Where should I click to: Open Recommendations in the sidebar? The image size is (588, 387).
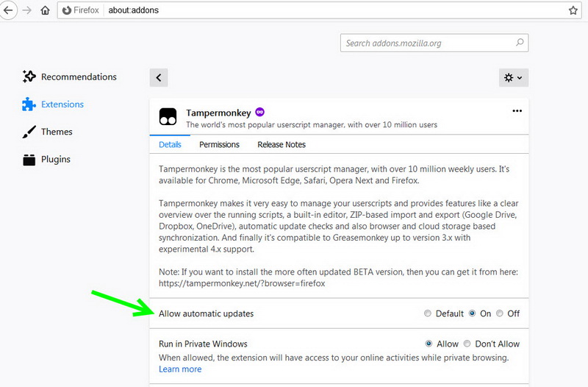79,77
